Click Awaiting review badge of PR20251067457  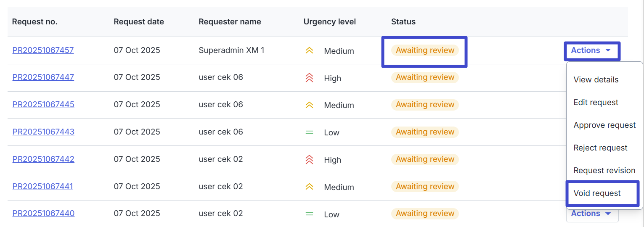click(425, 50)
